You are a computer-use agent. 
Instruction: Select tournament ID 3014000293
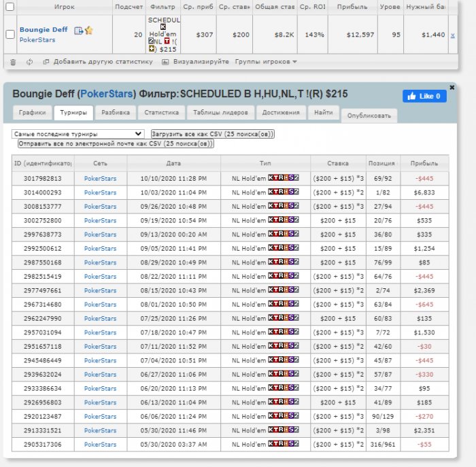pyautogui.click(x=43, y=192)
